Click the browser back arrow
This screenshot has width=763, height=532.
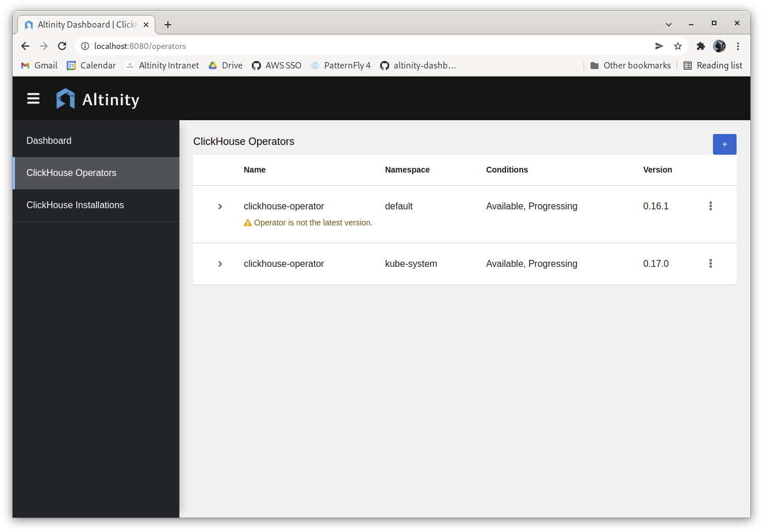(25, 46)
